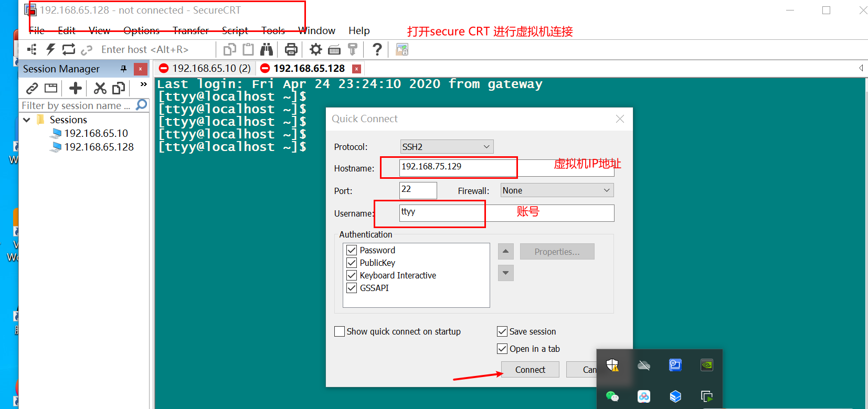Click the Enter host address field
This screenshot has height=409, width=868.
click(x=156, y=49)
